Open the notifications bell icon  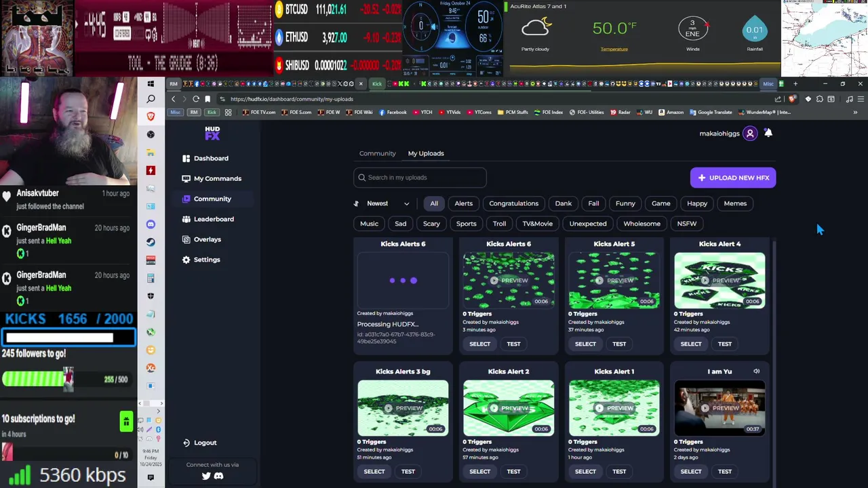click(x=768, y=134)
